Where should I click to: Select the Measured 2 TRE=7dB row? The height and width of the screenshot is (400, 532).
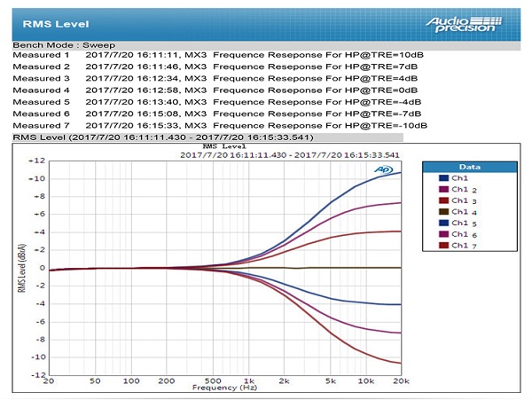215,67
